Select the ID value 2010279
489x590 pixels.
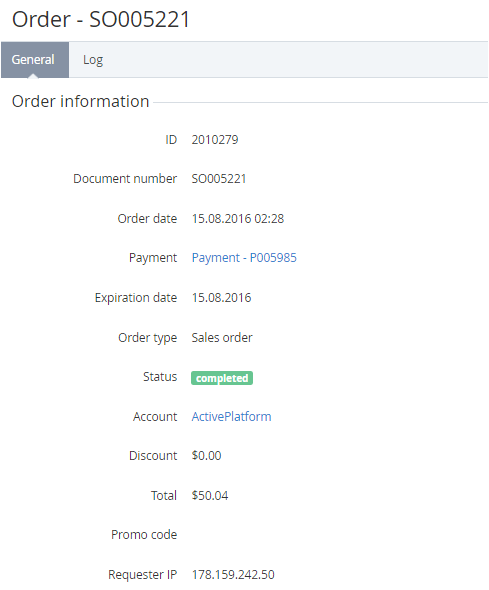pos(215,140)
